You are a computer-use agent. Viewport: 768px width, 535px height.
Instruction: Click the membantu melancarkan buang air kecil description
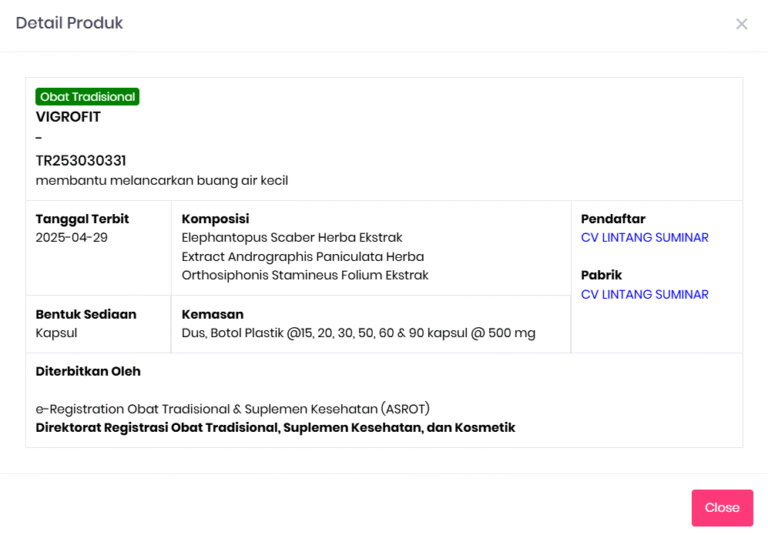(162, 181)
